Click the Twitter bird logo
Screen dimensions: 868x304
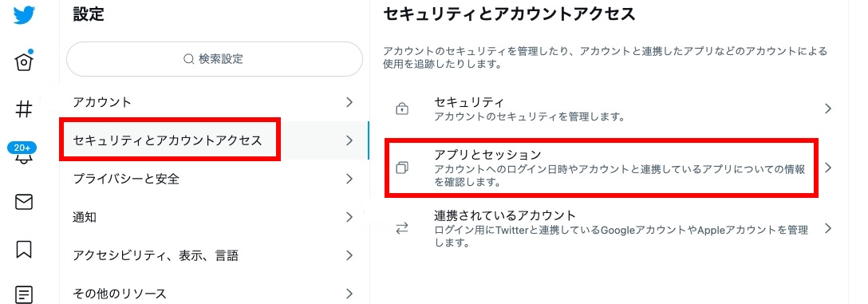(24, 15)
